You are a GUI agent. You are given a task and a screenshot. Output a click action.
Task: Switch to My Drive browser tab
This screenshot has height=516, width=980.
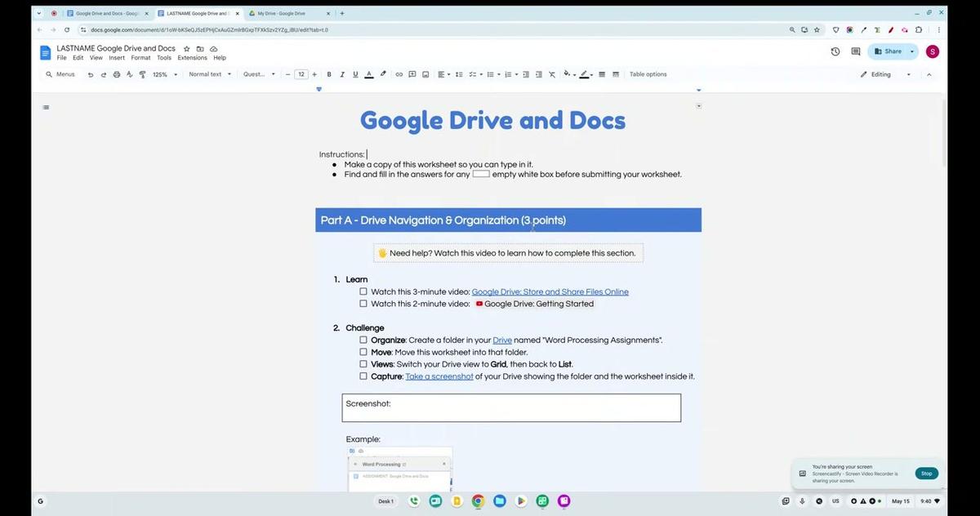(287, 13)
